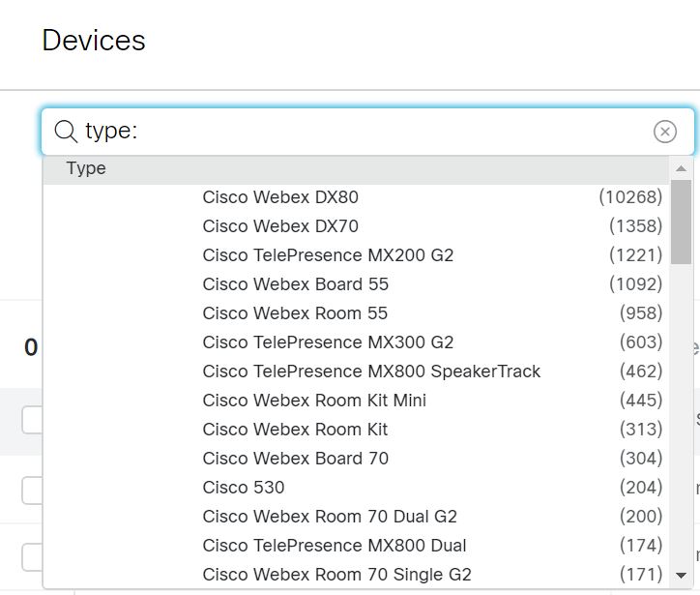Click the (10268) count value
This screenshot has height=595, width=700.
[x=630, y=197]
